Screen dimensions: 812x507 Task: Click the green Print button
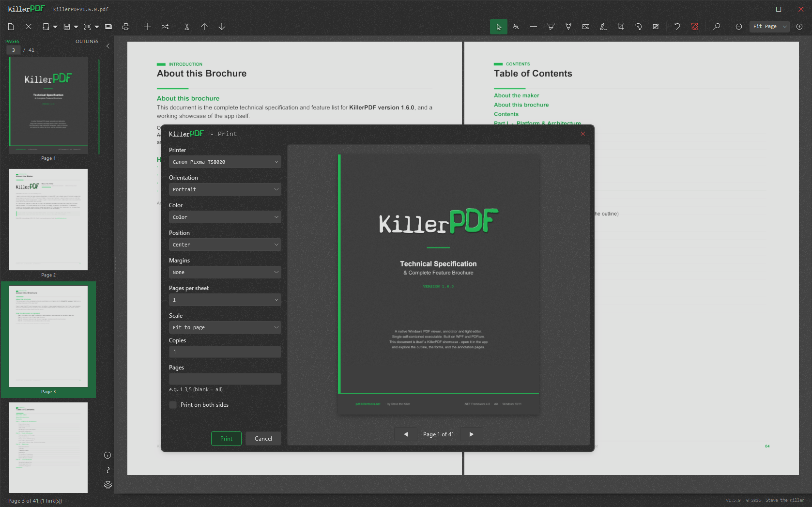click(x=226, y=438)
